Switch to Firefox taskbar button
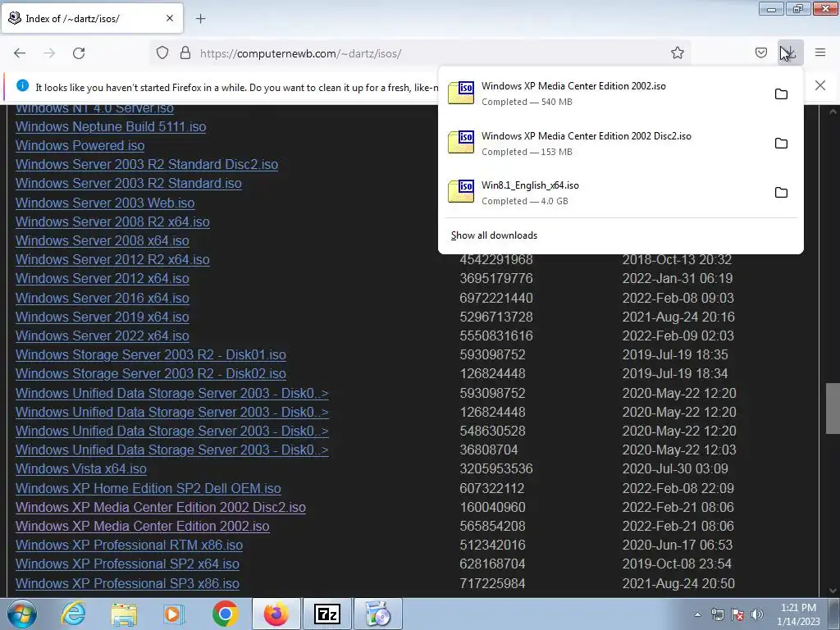 click(276, 614)
